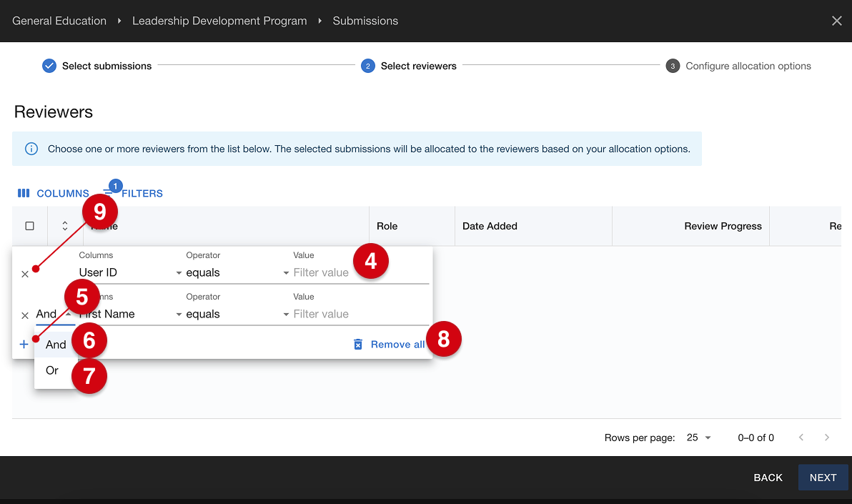This screenshot has height=504, width=852.
Task: Sort by the Role column header
Action: pyautogui.click(x=387, y=226)
